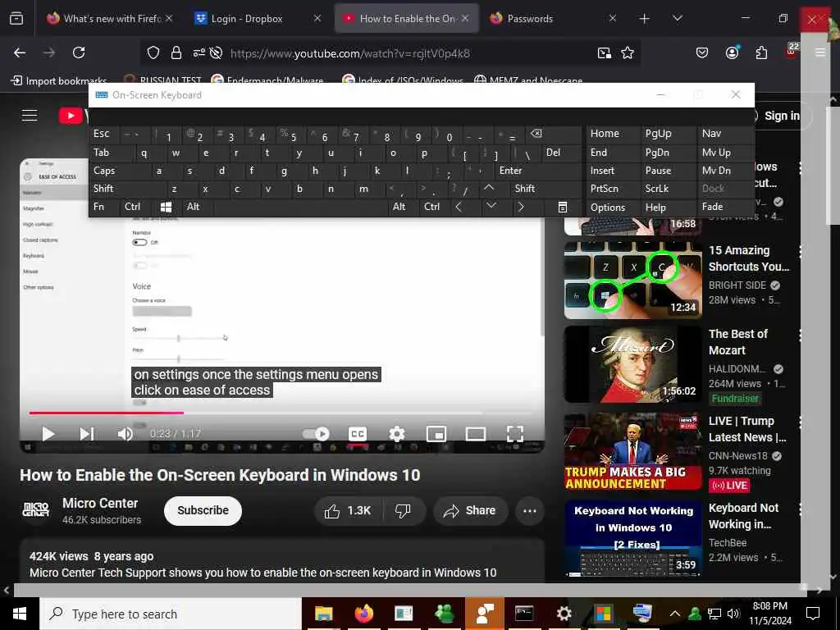Click the Options key on keyboard

coord(613,207)
